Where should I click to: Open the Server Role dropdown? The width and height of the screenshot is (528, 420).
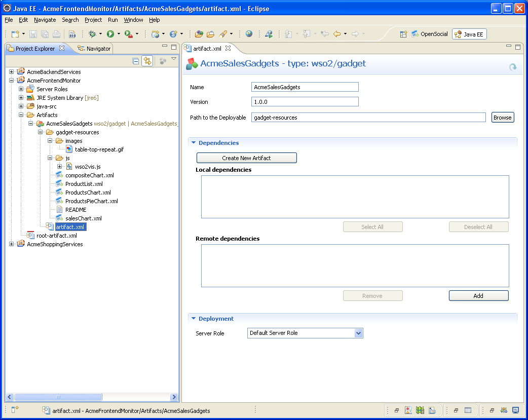[359, 333]
